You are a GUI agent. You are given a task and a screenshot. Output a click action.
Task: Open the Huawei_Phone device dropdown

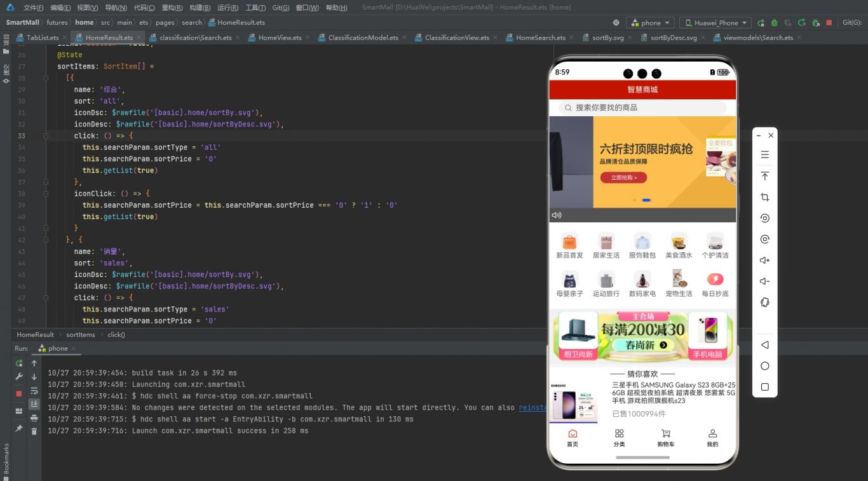tap(715, 23)
